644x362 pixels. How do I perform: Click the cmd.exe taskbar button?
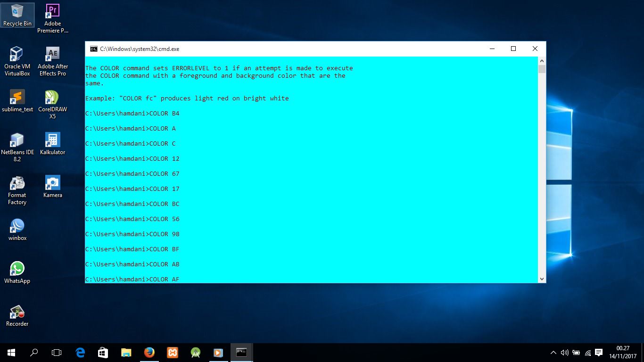pos(241,353)
